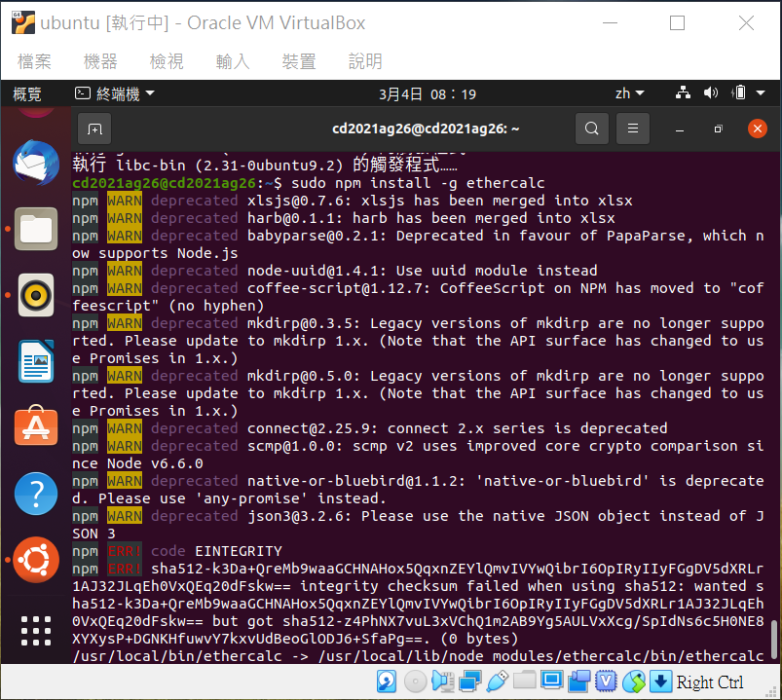The image size is (782, 700).
Task: Click VirtualBox USB devices status icon
Action: point(498,682)
